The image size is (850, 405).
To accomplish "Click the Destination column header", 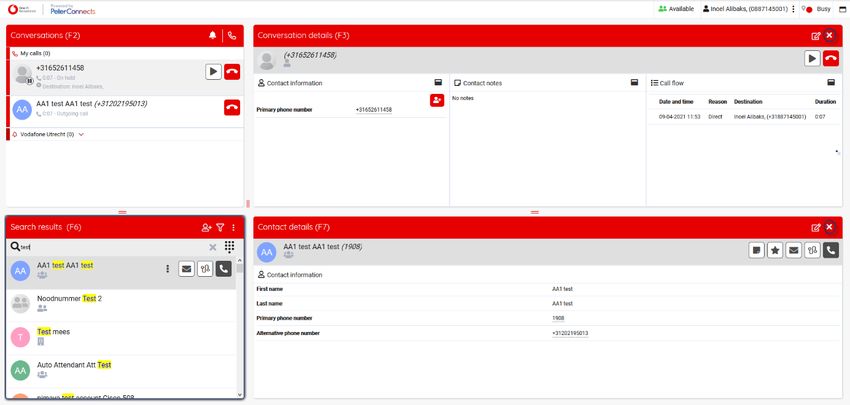I will click(x=748, y=102).
